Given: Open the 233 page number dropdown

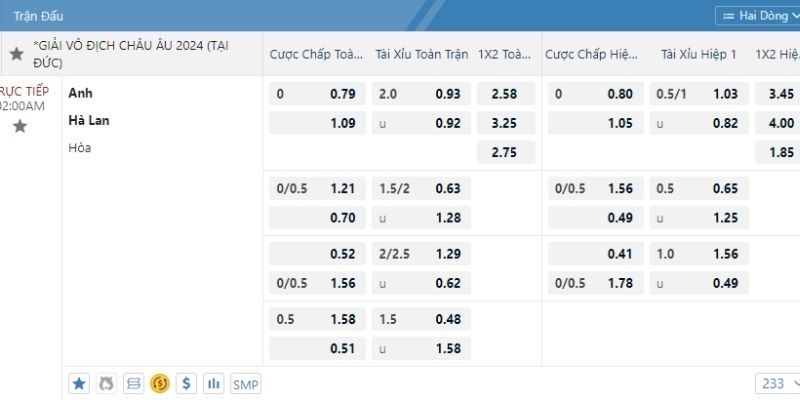Looking at the screenshot, I should tap(779, 383).
